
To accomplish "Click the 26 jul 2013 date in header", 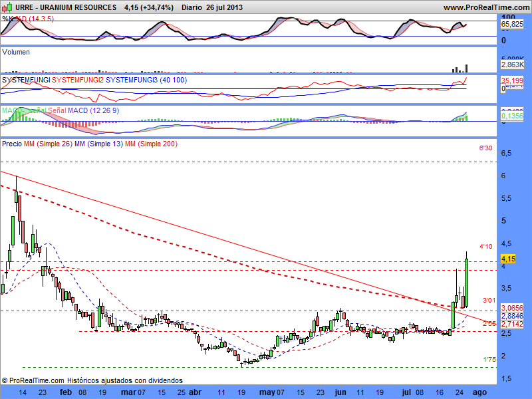I will click(224, 7).
